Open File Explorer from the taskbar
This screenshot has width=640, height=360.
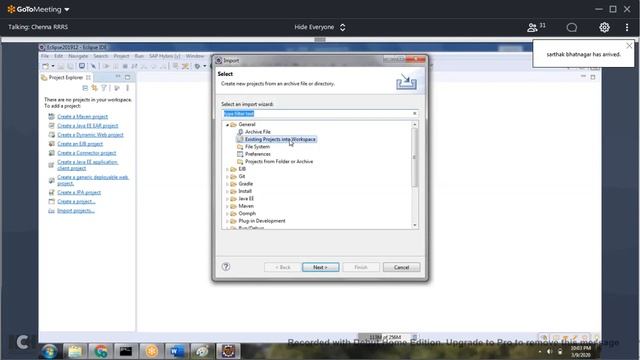(75, 351)
